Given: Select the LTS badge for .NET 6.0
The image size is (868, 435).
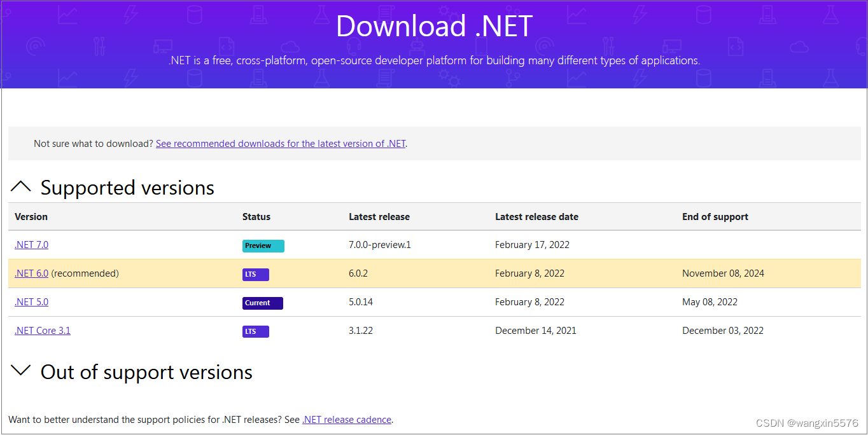Looking at the screenshot, I should coord(255,274).
